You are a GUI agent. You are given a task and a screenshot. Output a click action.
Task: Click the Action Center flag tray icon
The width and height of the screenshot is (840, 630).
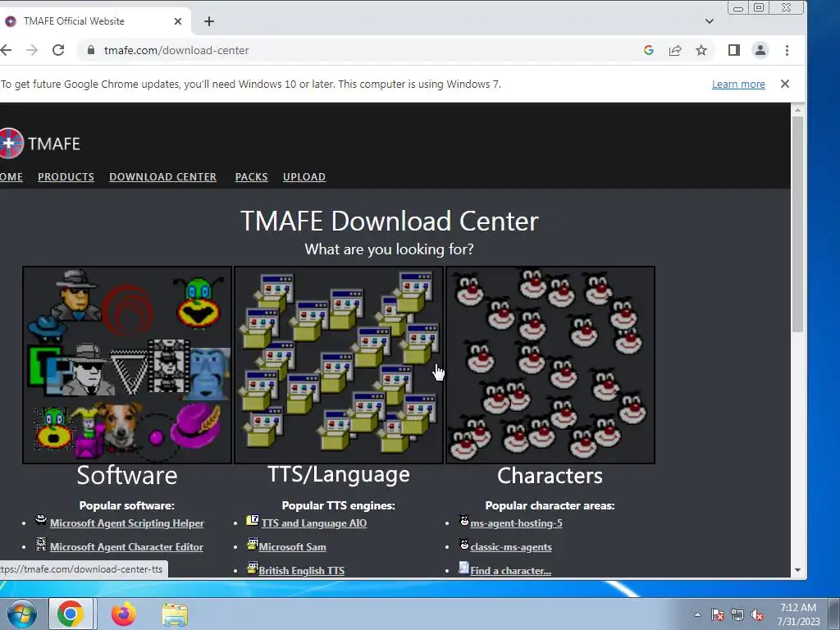717,615
